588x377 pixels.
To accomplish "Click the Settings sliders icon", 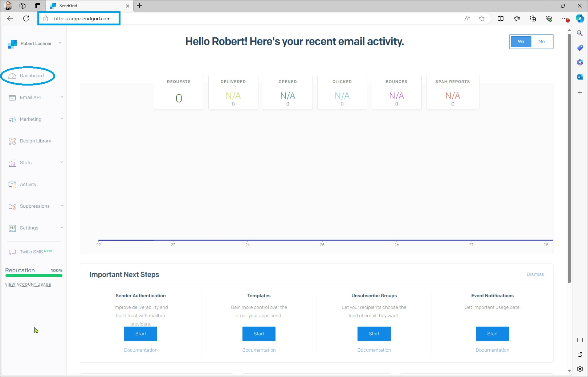I will [x=12, y=228].
